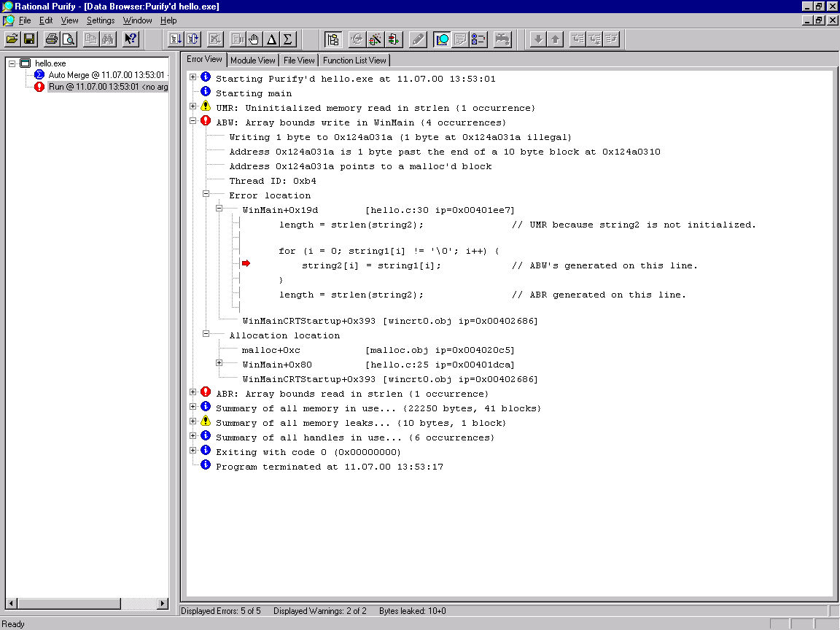Click the Print toolbar icon
Image resolution: width=840 pixels, height=630 pixels.
(52, 39)
